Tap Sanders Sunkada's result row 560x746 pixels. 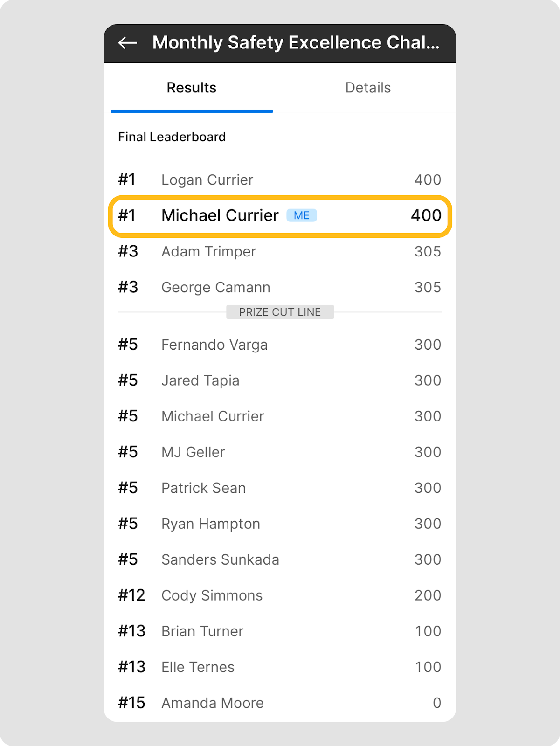[280, 559]
